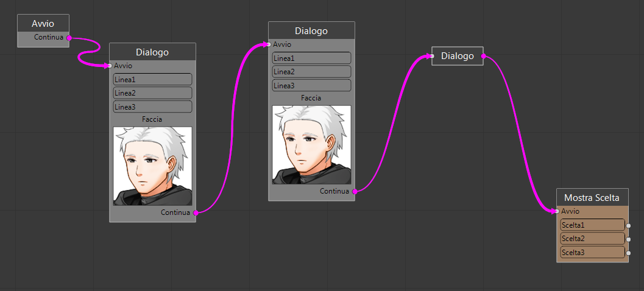This screenshot has width=644, height=291.
Task: Change face portrait in the middle Dialogo node
Action: tap(311, 144)
